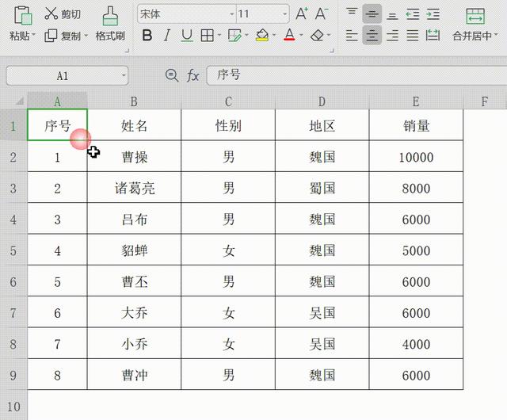Click the 性别 header cell
Image resolution: width=507 pixels, height=420 pixels.
228,125
